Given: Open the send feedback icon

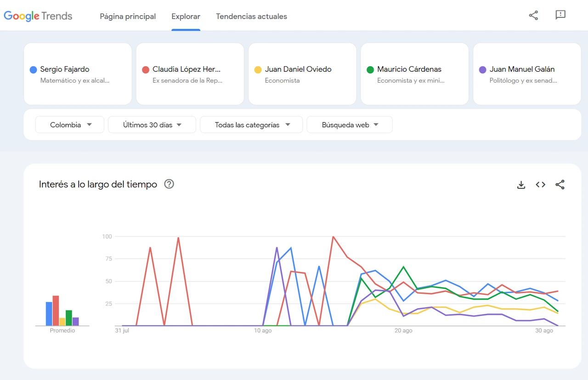Looking at the screenshot, I should pos(560,15).
